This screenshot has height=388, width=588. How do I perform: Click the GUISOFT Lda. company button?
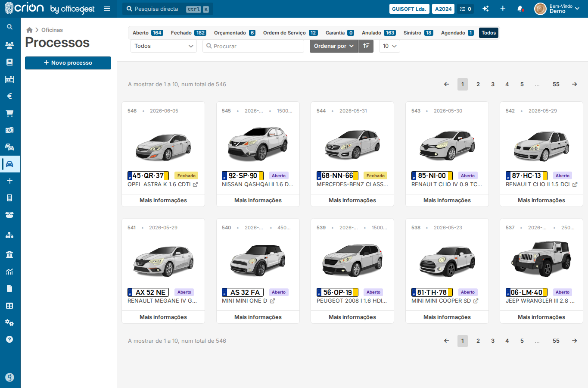pyautogui.click(x=409, y=9)
